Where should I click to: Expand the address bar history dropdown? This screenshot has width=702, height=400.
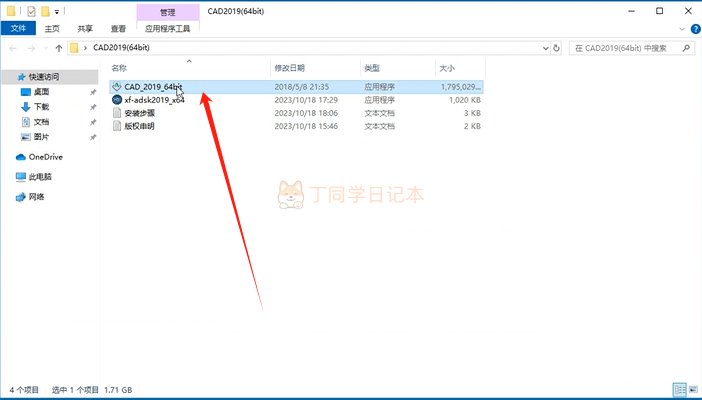click(545, 48)
